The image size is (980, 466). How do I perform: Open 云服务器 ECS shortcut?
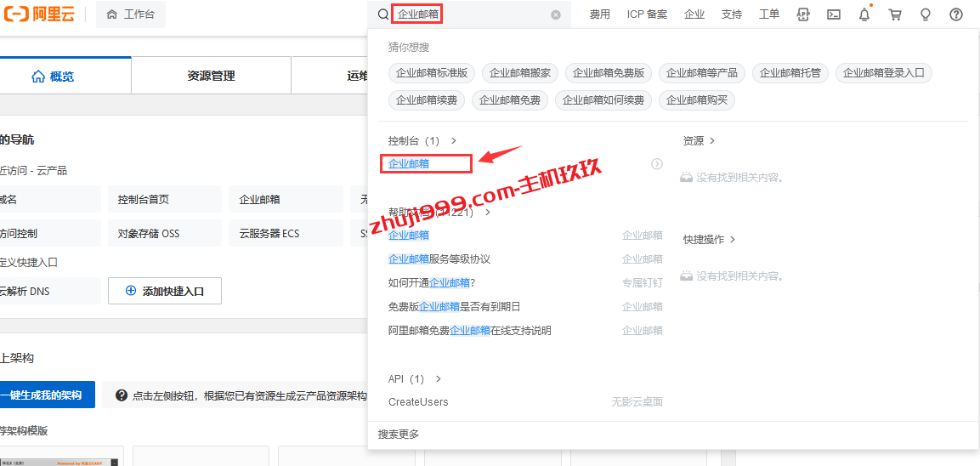coord(286,233)
